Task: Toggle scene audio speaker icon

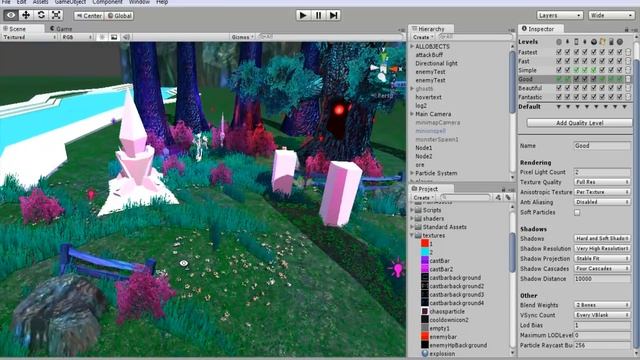Action: (126, 37)
